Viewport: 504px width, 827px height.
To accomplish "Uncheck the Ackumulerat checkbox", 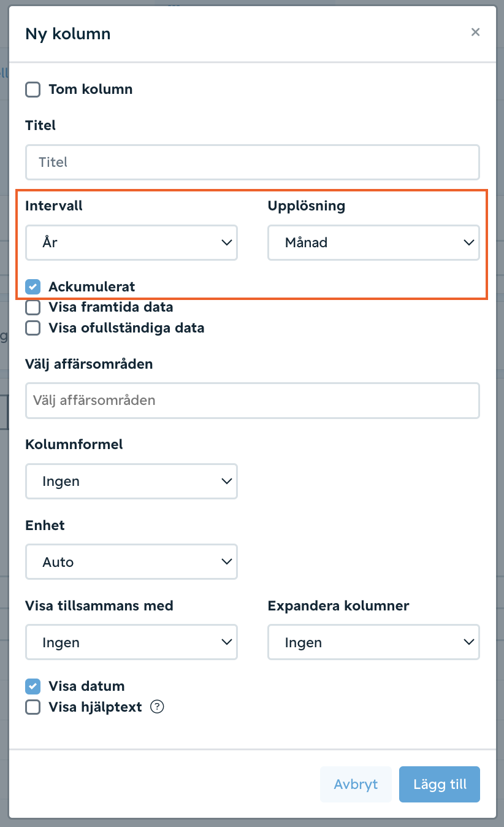I will (33, 287).
